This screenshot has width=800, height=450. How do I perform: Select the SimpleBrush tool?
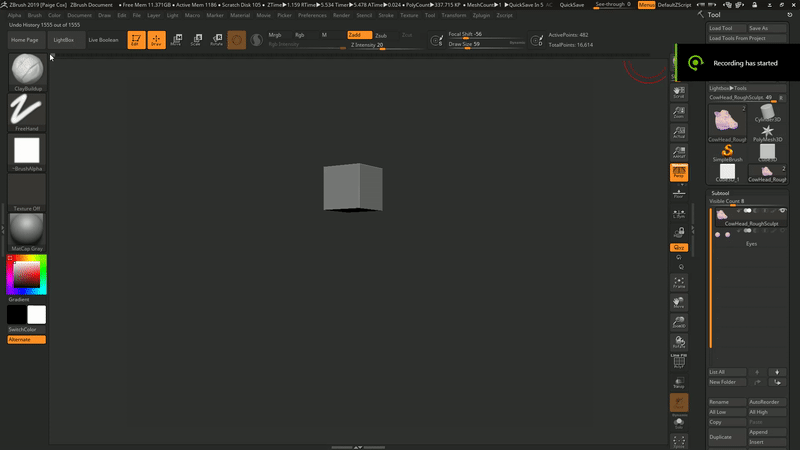coord(727,153)
